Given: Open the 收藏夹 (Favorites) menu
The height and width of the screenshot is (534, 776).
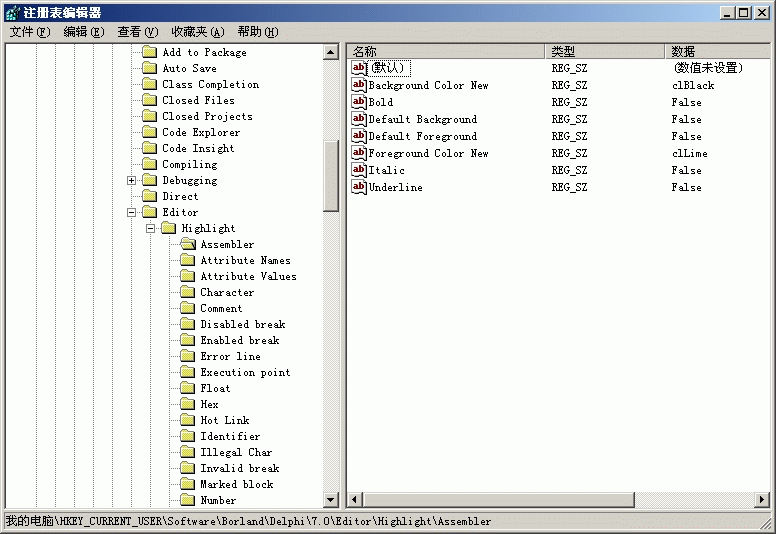Looking at the screenshot, I should click(197, 32).
